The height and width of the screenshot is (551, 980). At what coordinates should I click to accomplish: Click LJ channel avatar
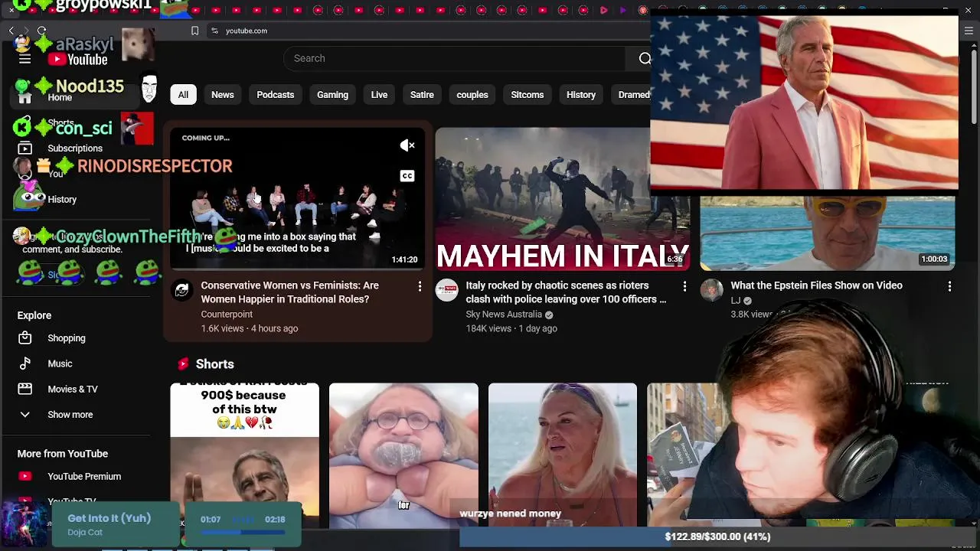point(712,290)
